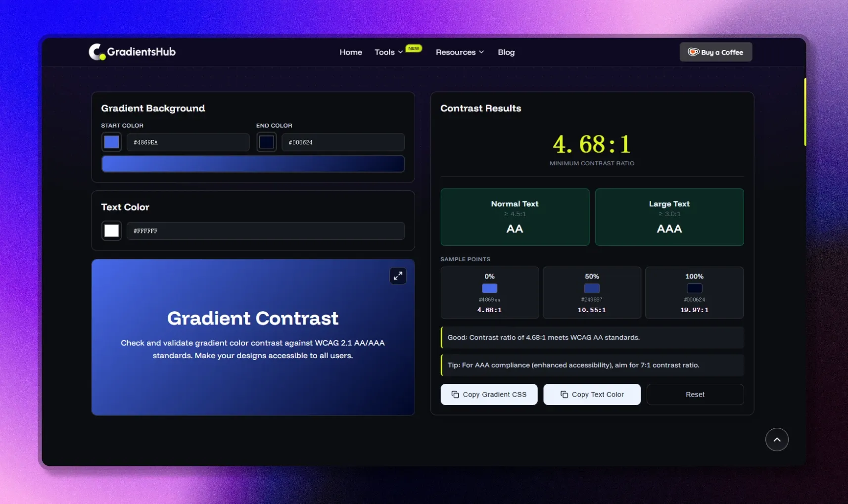Viewport: 848px width, 504px height.
Task: Open the start color picker swatch
Action: (112, 142)
